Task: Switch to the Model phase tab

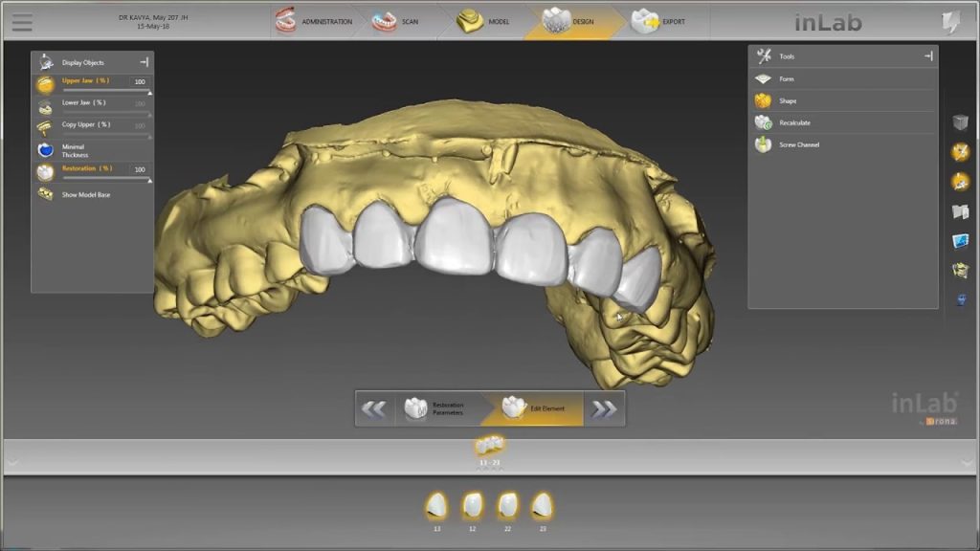Action: 483,21
